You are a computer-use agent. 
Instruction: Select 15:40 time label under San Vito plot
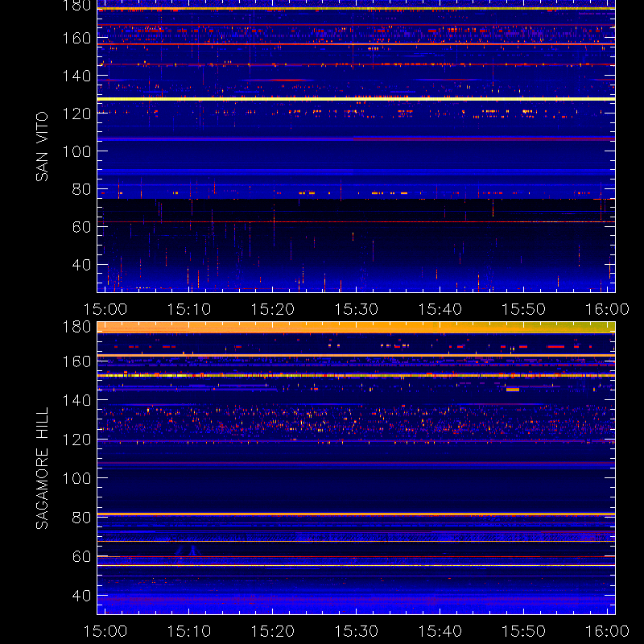440,309
